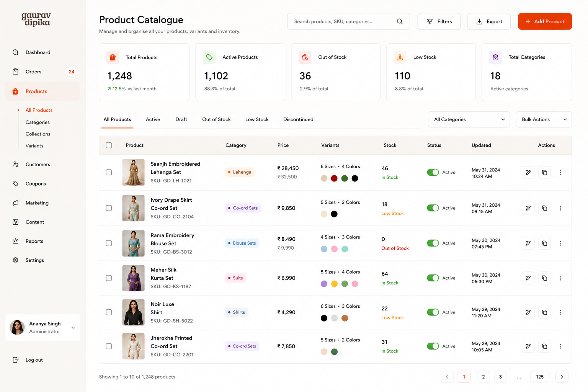Disable Active switch for Meher Silk Kurta Set
Screen dimensions: 588x392
click(433, 278)
